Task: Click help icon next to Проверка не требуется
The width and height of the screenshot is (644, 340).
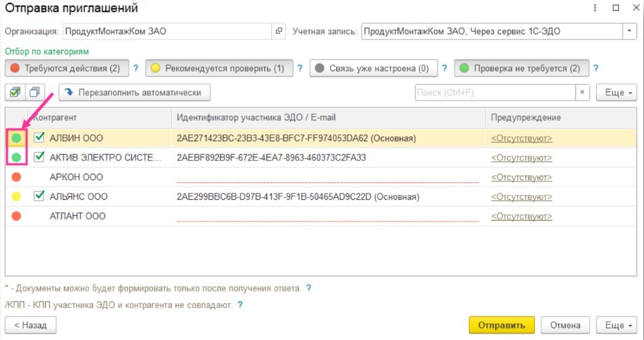Action: [x=596, y=68]
